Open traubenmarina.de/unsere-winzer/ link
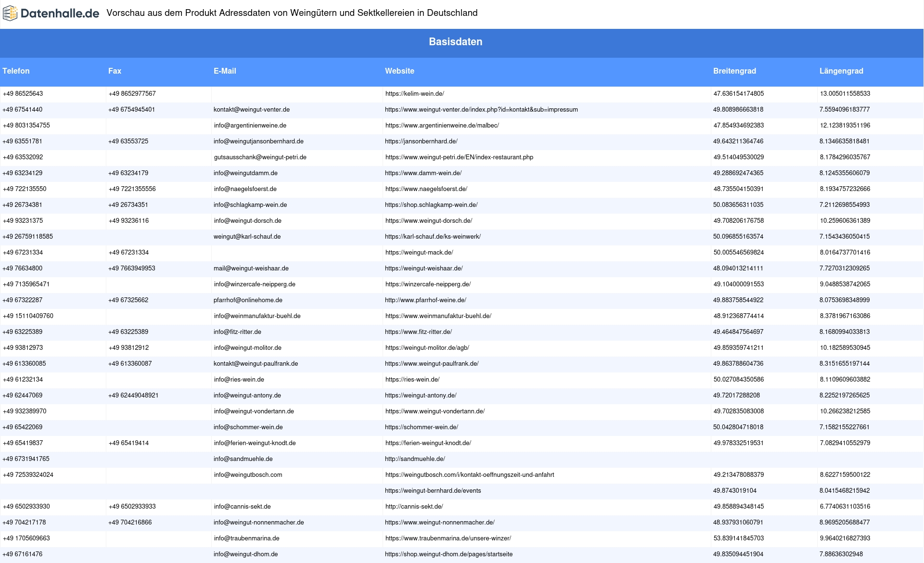Screen dimensions: 924x563 coord(448,538)
